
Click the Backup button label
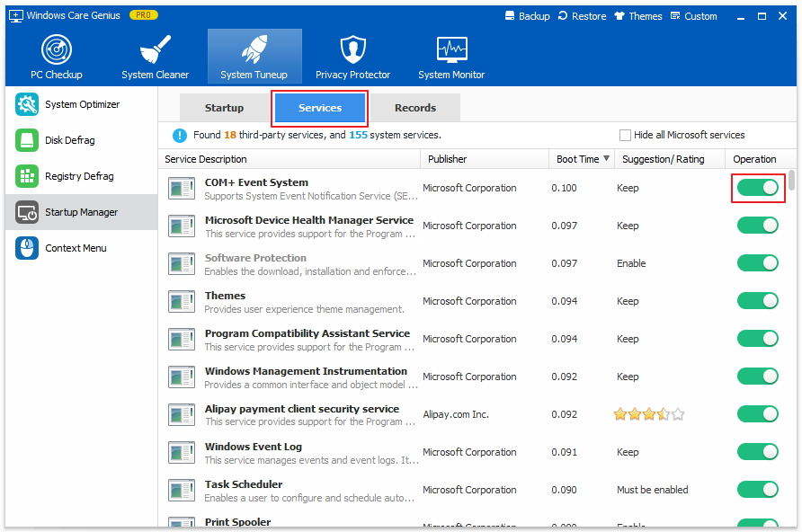534,16
